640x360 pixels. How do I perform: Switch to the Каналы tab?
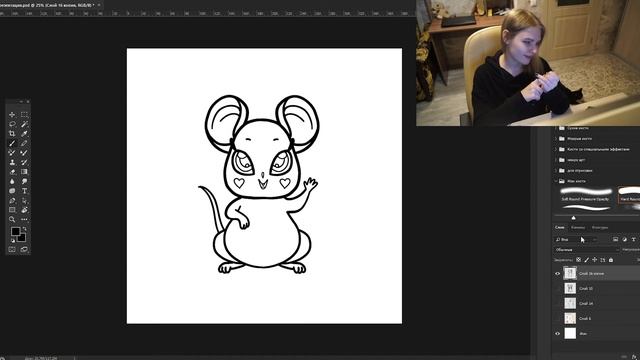(578, 227)
